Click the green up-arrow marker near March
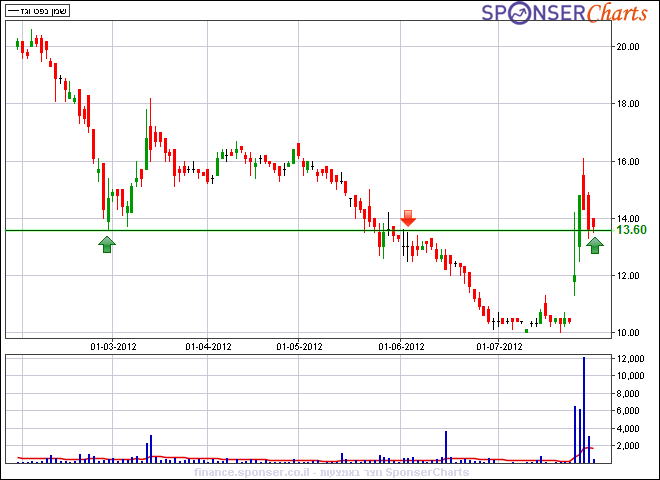 pyautogui.click(x=107, y=245)
